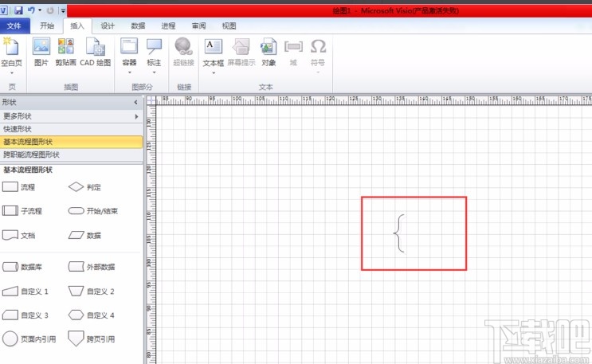The width and height of the screenshot is (592, 364).
Task: Click the vertical ruler beside the canvas
Action: (151, 234)
